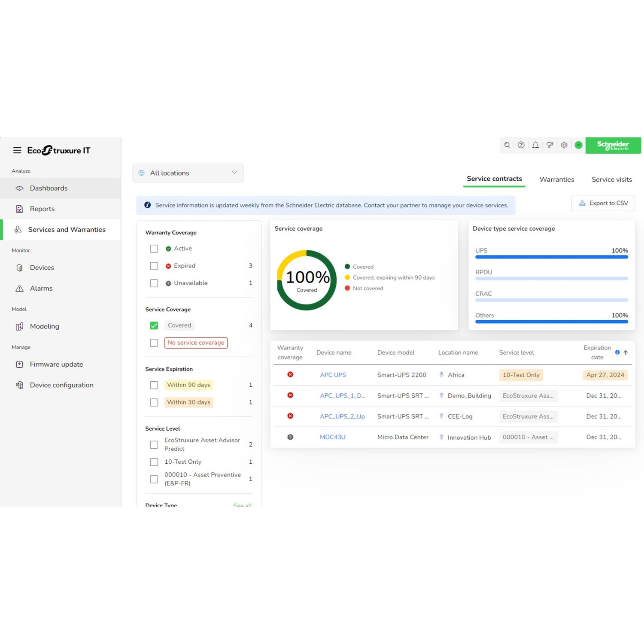Open the search magnifier icon

[507, 145]
